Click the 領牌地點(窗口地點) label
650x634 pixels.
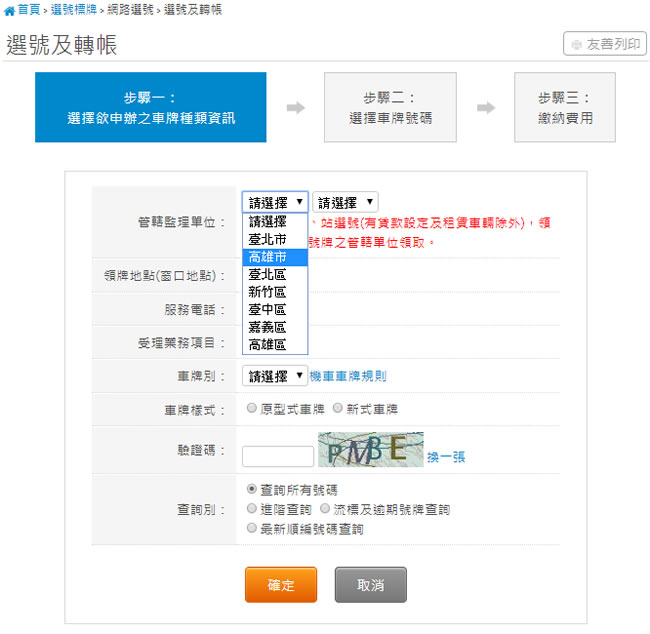(164, 275)
